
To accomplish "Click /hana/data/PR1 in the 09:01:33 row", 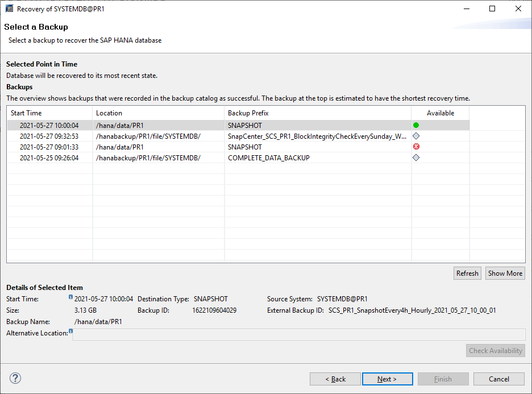I will (120, 147).
